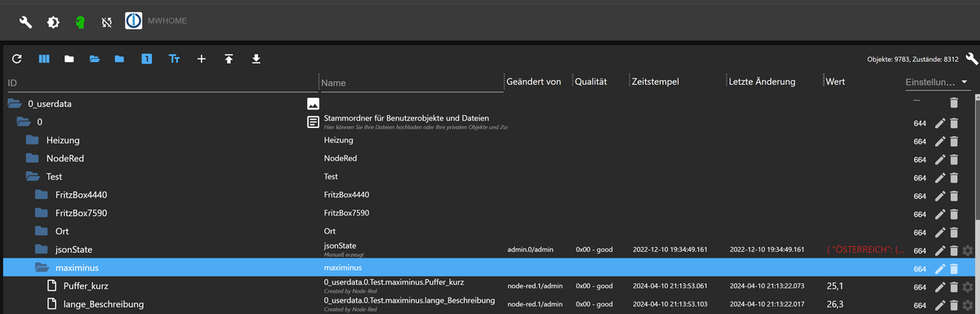Click the Name filter field
980x314 pixels.
pos(411,83)
